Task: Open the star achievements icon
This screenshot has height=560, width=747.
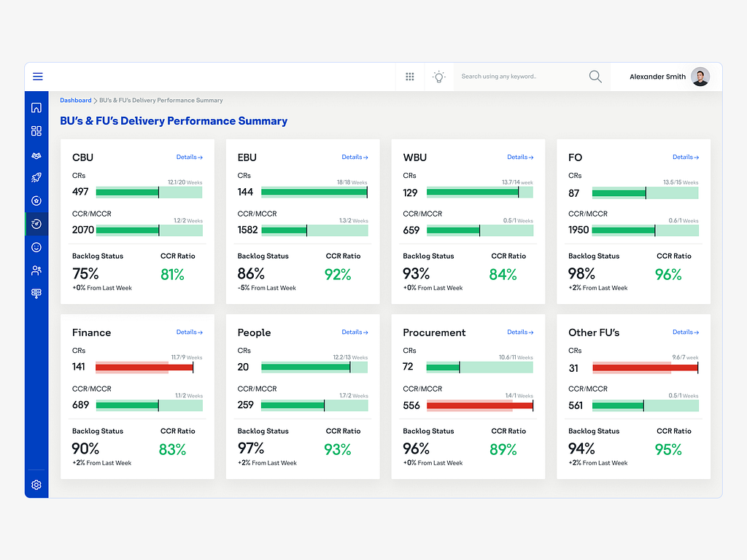Action: (x=36, y=201)
